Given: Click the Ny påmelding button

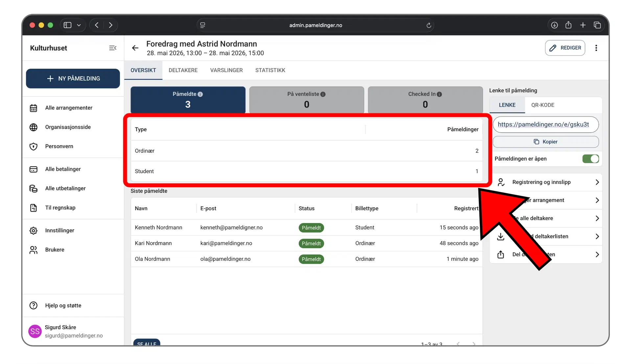Looking at the screenshot, I should pos(73,79).
